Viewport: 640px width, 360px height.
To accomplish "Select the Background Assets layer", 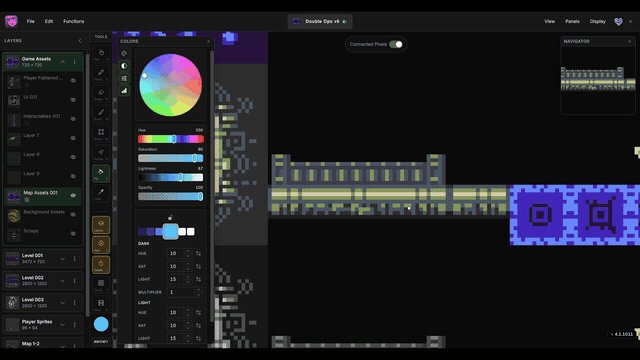I will pyautogui.click(x=43, y=215).
